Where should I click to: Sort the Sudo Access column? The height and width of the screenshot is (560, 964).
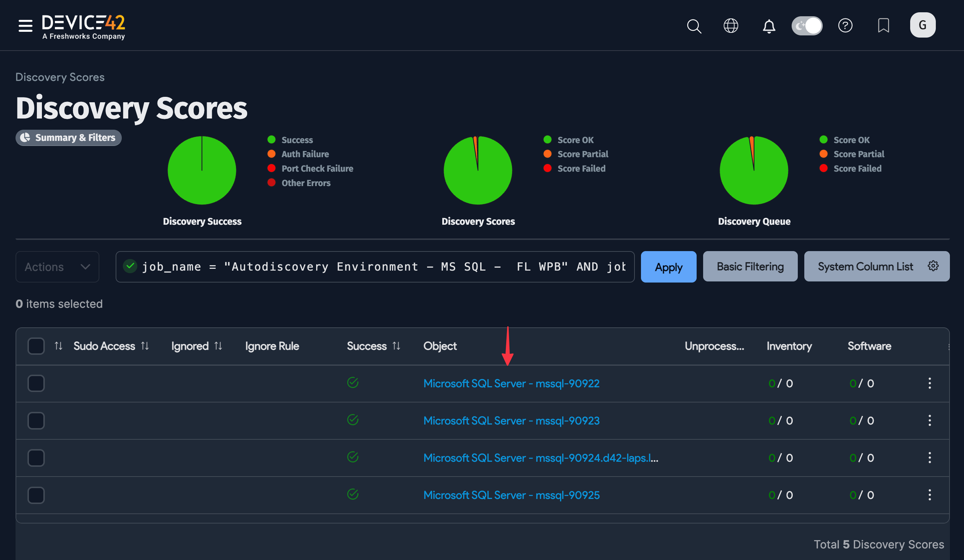tap(145, 346)
